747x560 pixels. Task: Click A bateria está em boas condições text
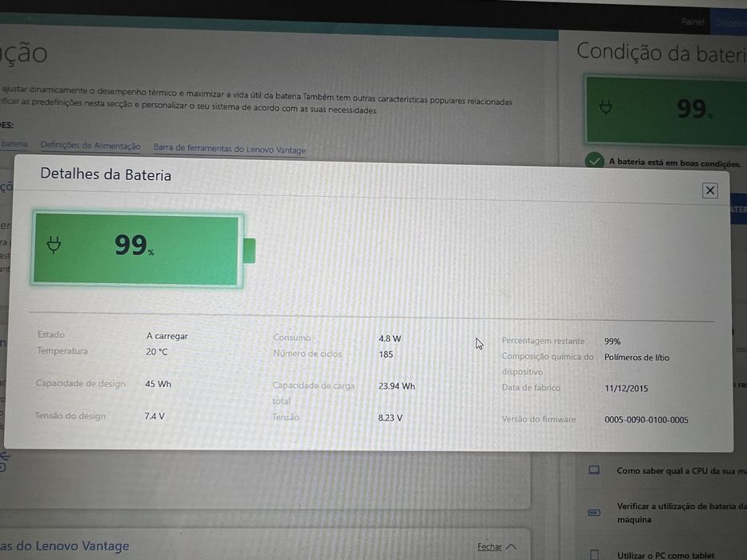pyautogui.click(x=675, y=163)
